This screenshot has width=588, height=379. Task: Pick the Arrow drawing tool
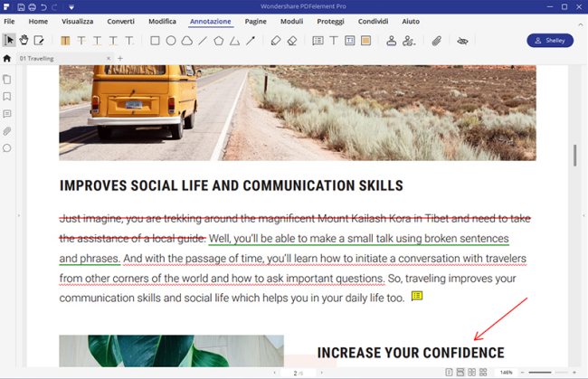click(250, 41)
